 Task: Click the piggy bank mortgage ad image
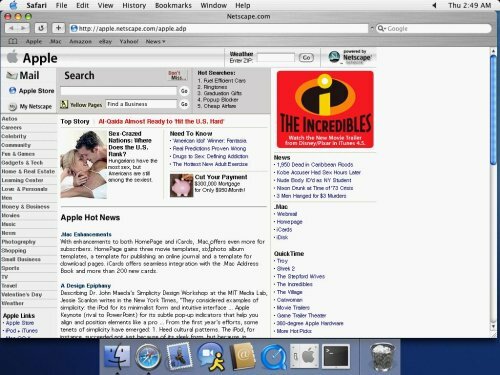(181, 185)
